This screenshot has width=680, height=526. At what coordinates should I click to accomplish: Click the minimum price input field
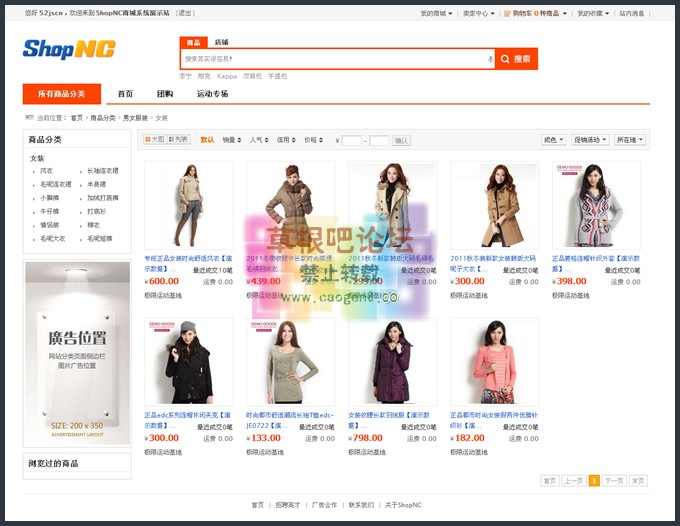(x=352, y=141)
